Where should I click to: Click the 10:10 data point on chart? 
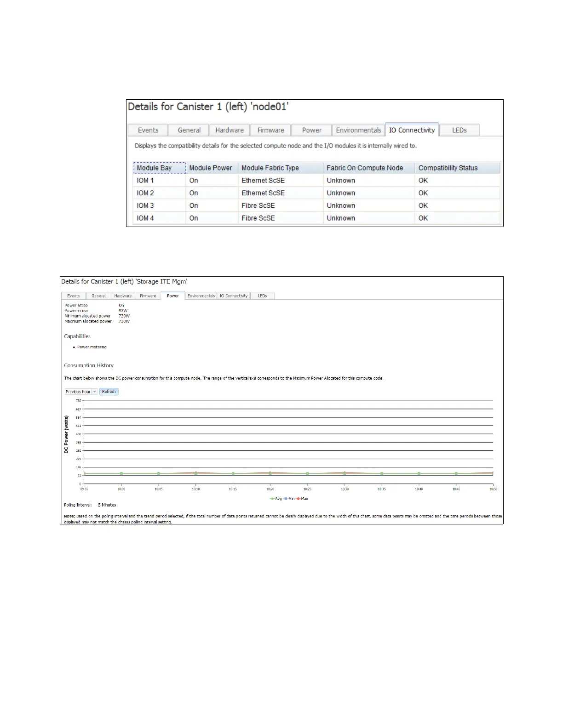tap(196, 473)
